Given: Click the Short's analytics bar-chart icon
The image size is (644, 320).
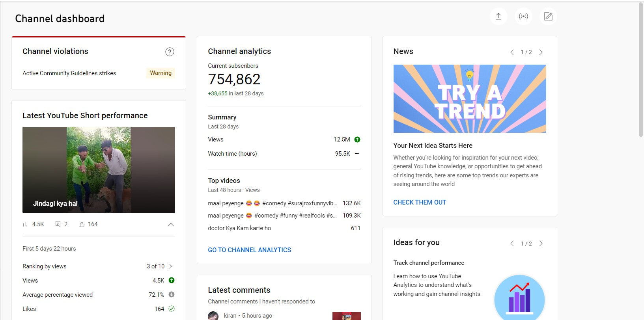Looking at the screenshot, I should pyautogui.click(x=25, y=224).
